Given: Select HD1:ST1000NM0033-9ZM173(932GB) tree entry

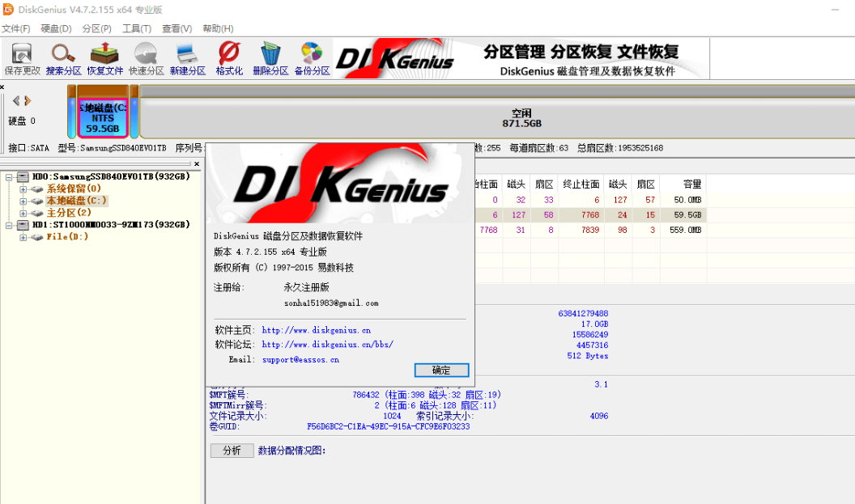Looking at the screenshot, I should [x=111, y=224].
